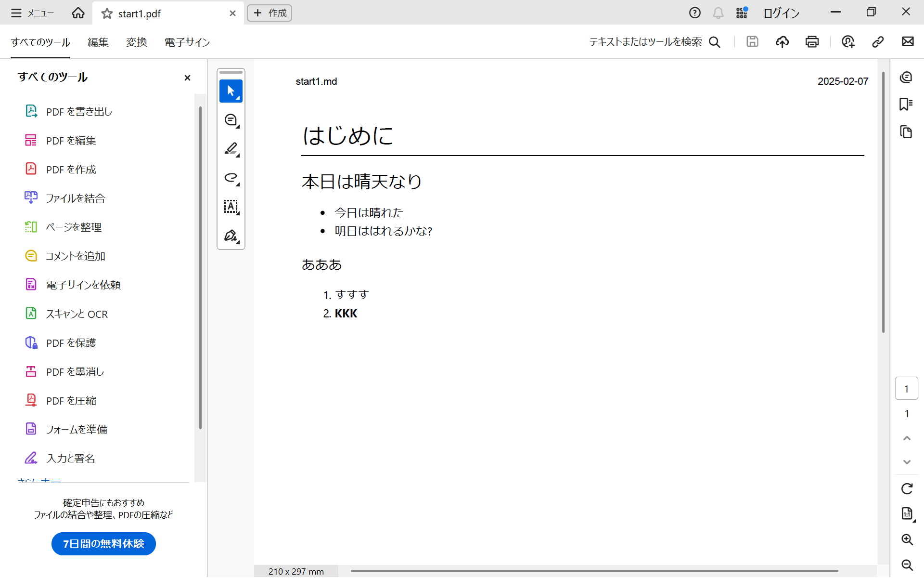The width and height of the screenshot is (924, 578).
Task: Select the text box selection tool
Action: pos(231,207)
